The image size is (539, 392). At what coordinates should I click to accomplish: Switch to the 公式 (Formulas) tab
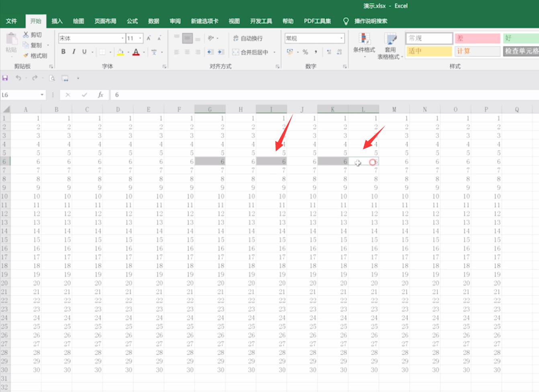[x=132, y=21]
